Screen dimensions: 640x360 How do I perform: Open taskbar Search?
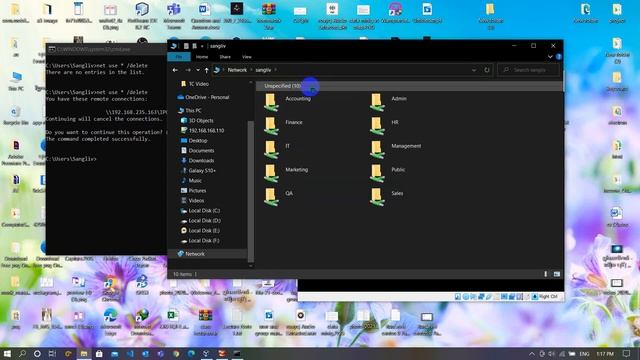click(x=22, y=353)
